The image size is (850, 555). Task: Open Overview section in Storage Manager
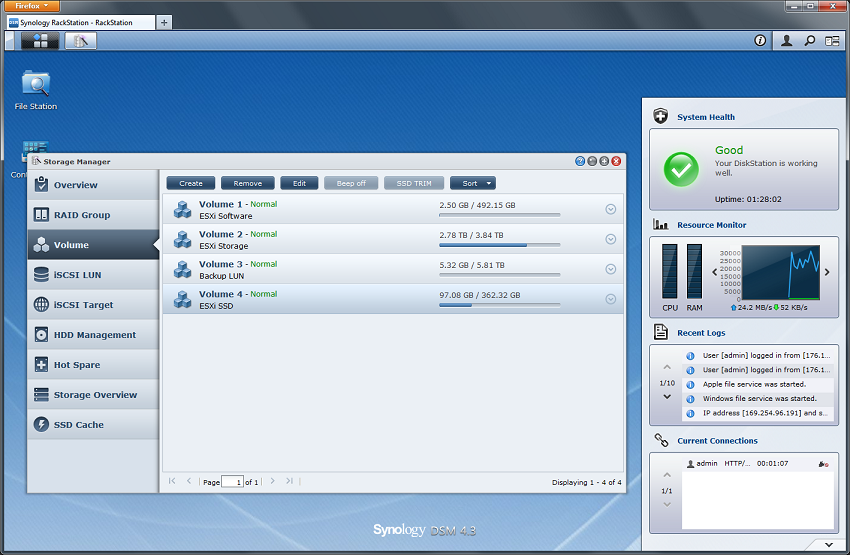point(93,185)
